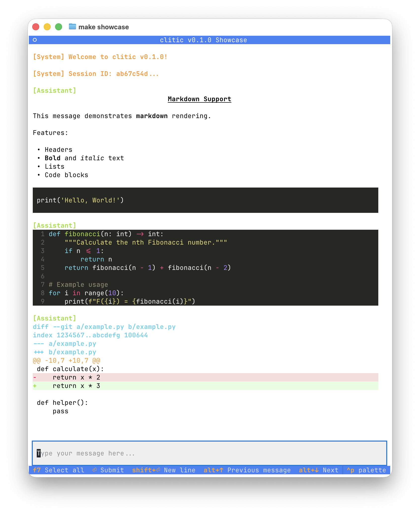Click the +++ b/example.py line
This screenshot has height=514, width=420.
coord(65,352)
